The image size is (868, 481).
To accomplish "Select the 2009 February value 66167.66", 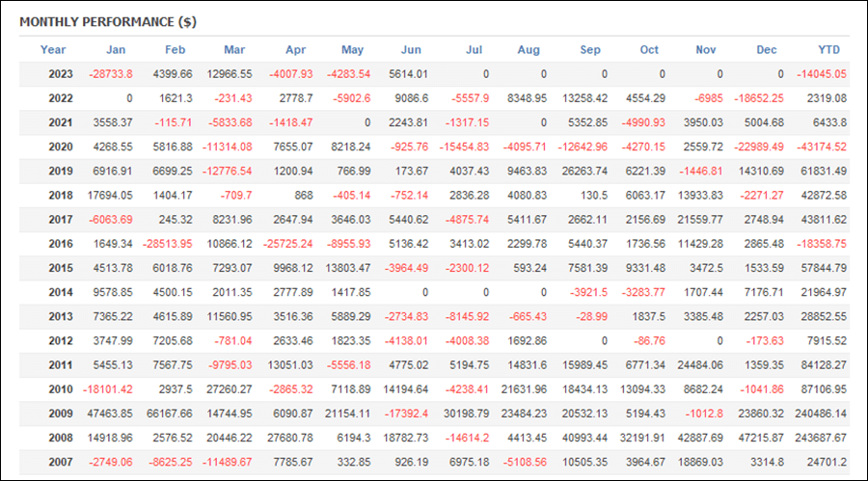I will (x=170, y=414).
